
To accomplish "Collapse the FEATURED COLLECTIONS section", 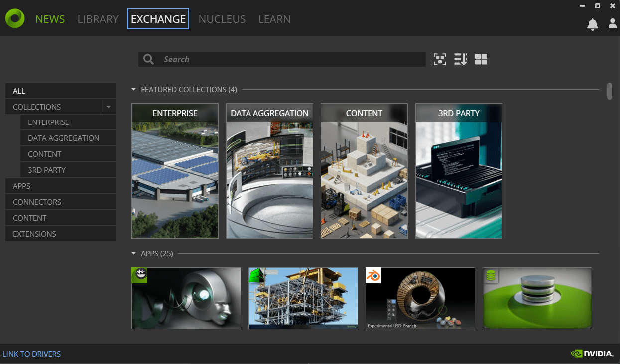I will click(133, 89).
